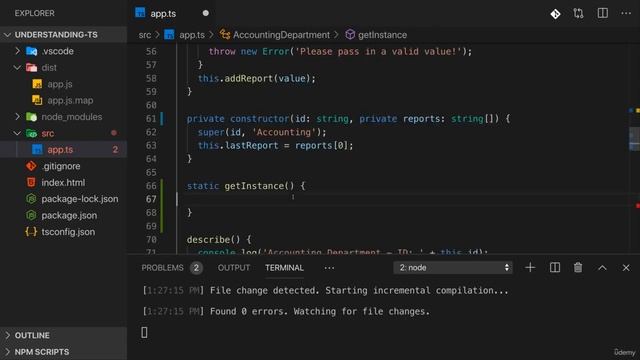Click the dist folder icon
This screenshot has width=640, height=360.
click(x=31, y=68)
